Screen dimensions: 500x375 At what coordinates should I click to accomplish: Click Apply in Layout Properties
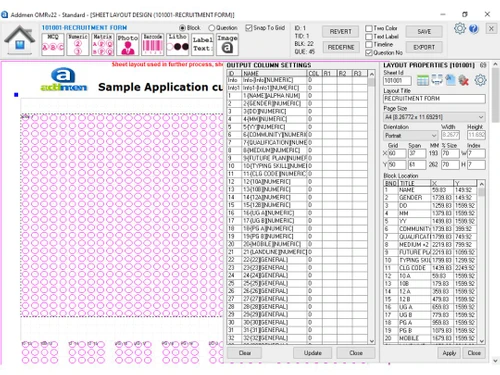pos(449,353)
